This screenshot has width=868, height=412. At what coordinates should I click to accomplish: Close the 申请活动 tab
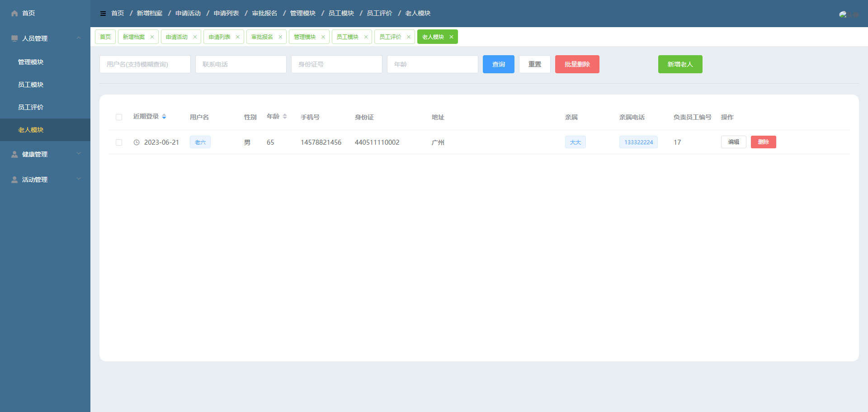(195, 37)
